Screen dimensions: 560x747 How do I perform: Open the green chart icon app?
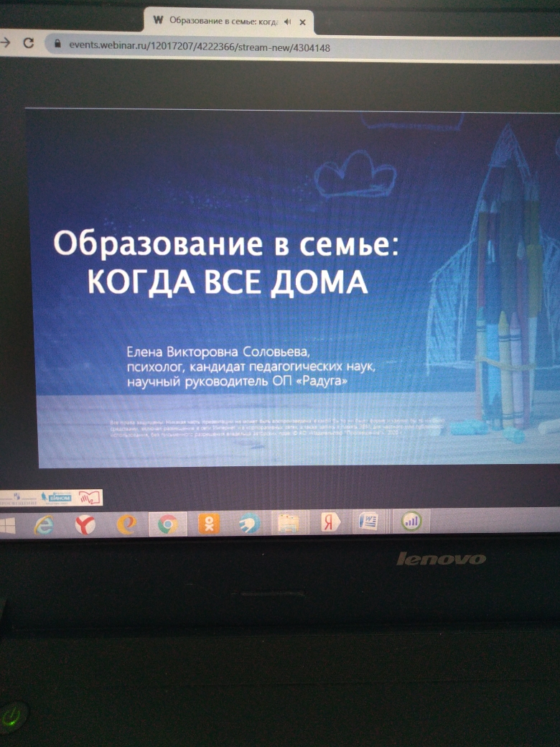(412, 521)
